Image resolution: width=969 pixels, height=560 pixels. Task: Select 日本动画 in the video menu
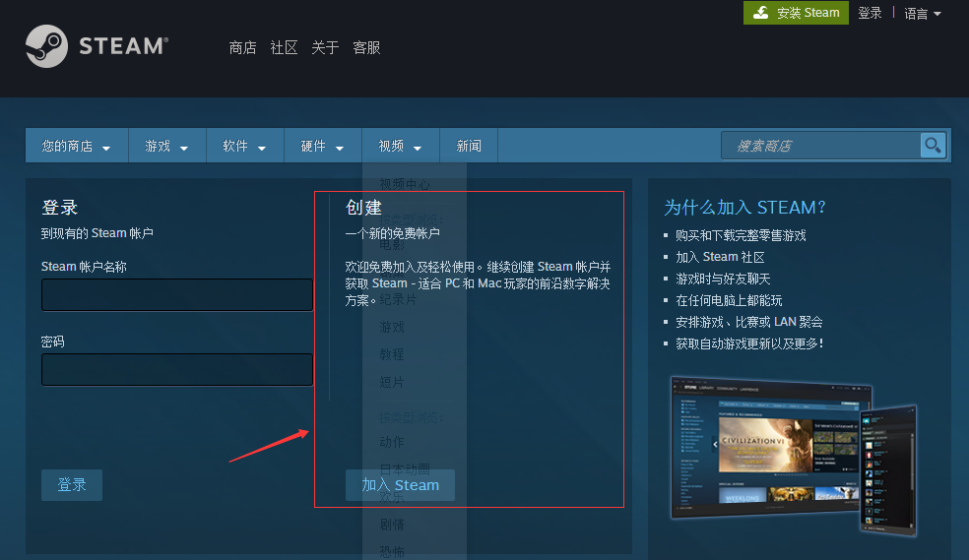point(404,468)
